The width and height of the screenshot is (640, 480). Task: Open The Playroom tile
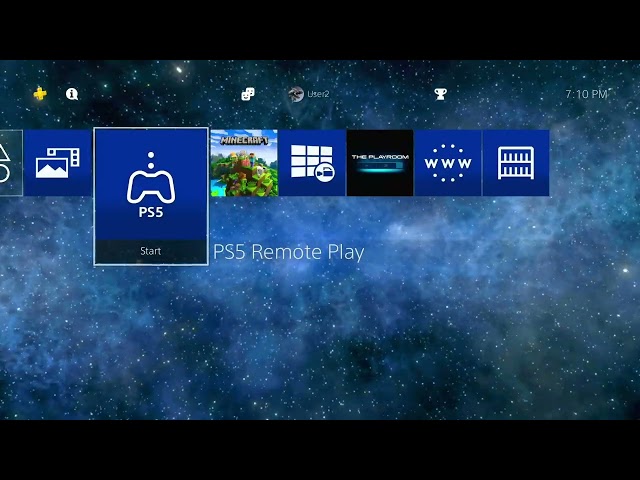(x=380, y=163)
